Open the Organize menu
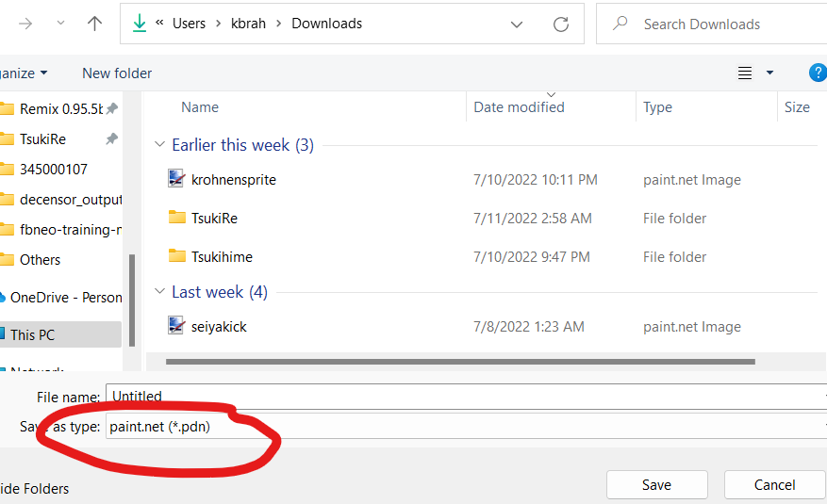 pos(24,73)
